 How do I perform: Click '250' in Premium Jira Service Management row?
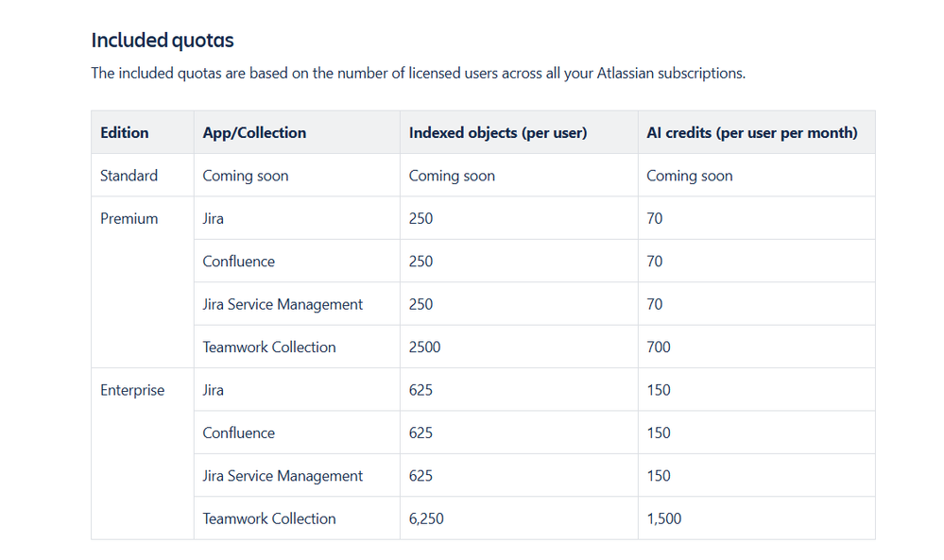[421, 304]
